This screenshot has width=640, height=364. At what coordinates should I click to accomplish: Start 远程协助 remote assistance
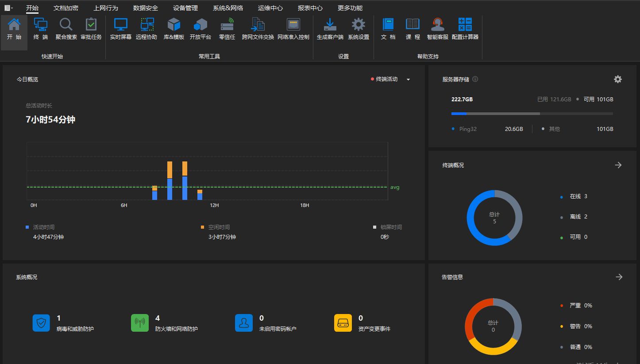tap(147, 30)
